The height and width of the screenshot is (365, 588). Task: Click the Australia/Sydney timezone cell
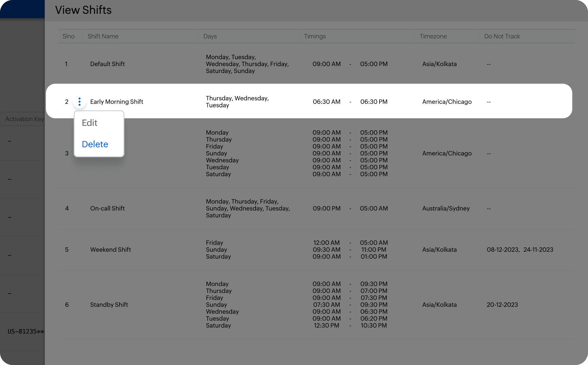tap(446, 208)
